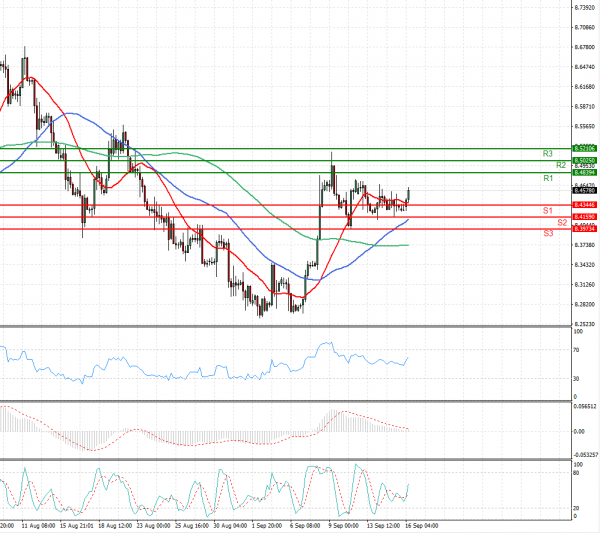Select the red 8.39734 price tag
The image size is (600, 533).
pos(585,229)
